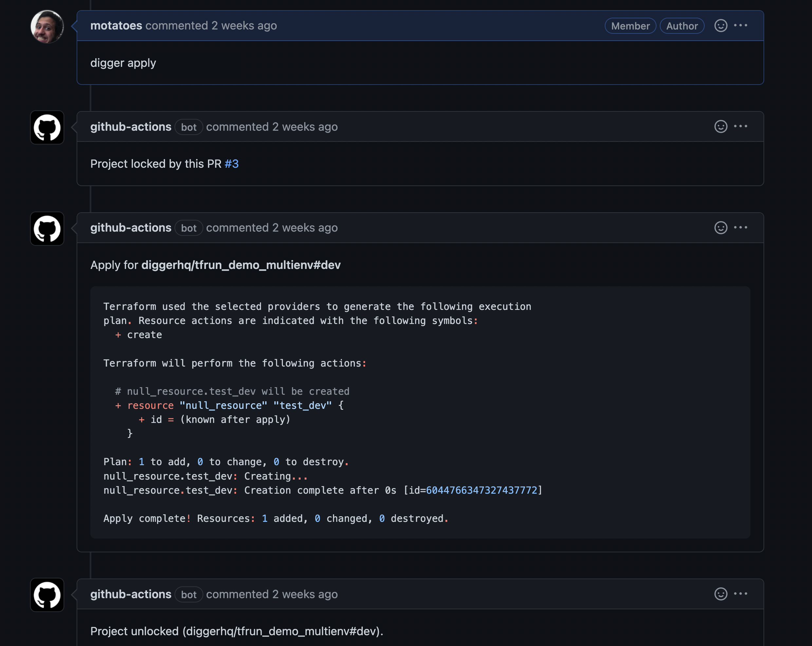Viewport: 812px width, 646px height.
Task: Open options menu on motatoes comment
Action: [740, 26]
